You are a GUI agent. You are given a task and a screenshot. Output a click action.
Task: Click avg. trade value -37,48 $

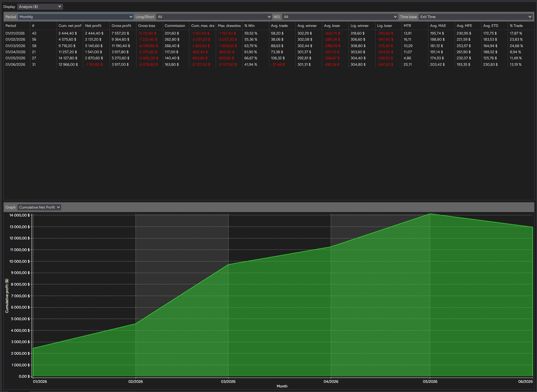pos(278,65)
